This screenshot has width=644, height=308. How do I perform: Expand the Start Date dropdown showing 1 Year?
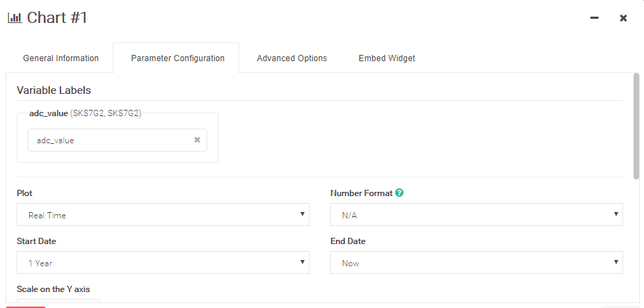click(x=162, y=263)
